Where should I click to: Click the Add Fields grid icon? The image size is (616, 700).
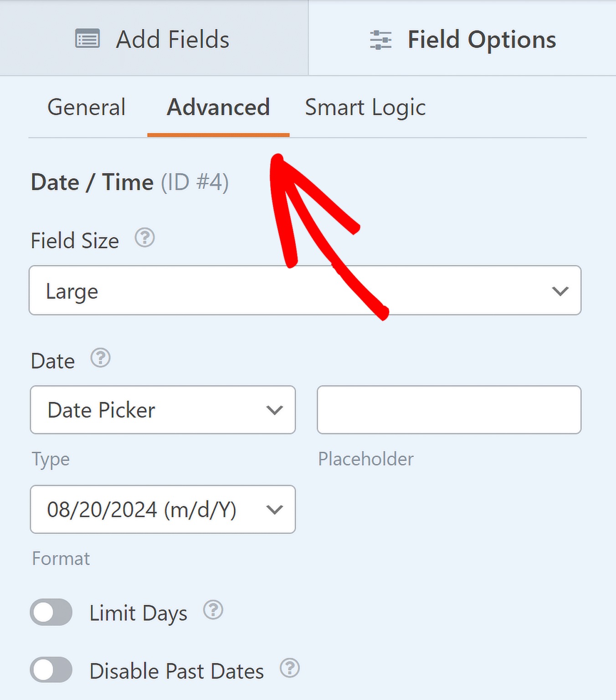pos(87,39)
